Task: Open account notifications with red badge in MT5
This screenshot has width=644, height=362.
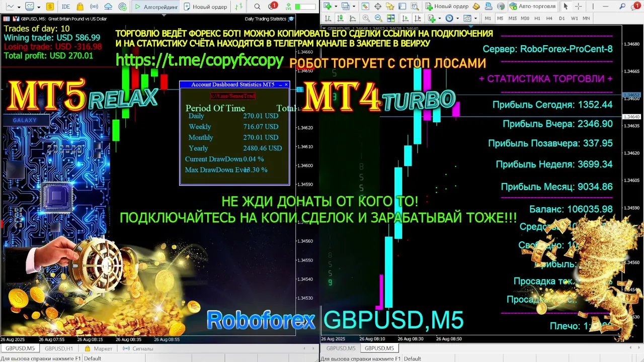Action: [272, 6]
